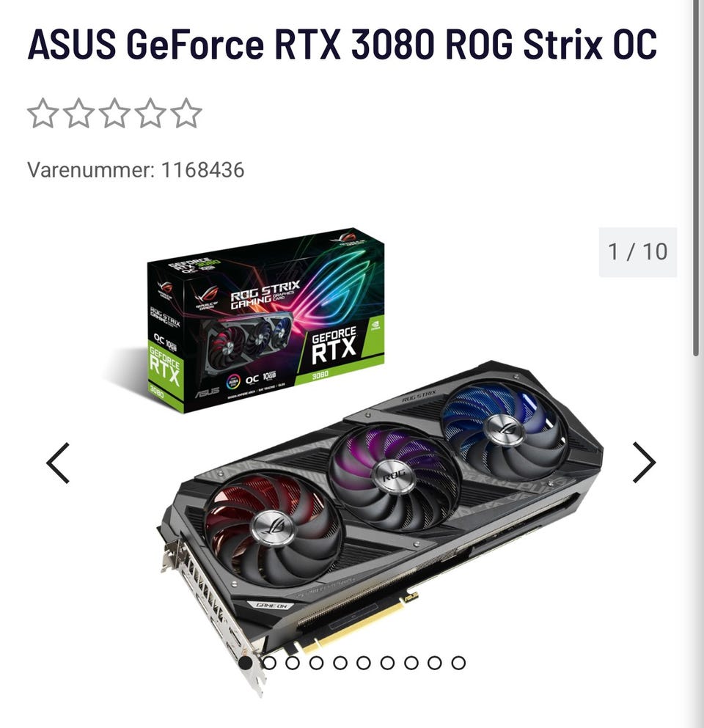Click the page vertical scrollbar thumb

point(696,178)
